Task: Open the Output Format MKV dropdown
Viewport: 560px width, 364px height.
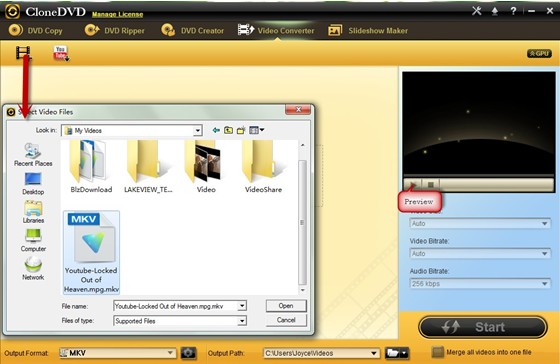Action: click(117, 353)
